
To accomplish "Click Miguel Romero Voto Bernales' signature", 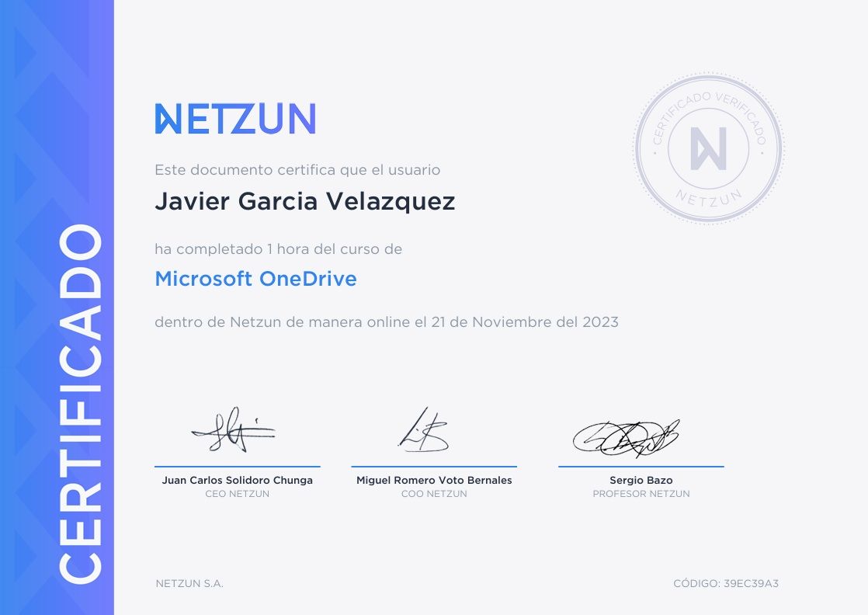I will [x=424, y=430].
